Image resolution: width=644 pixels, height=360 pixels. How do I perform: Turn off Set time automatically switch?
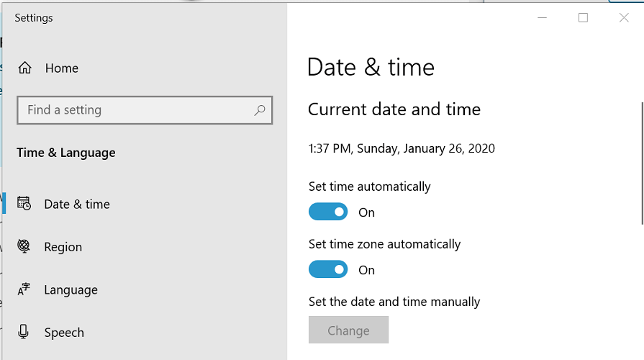(x=328, y=212)
